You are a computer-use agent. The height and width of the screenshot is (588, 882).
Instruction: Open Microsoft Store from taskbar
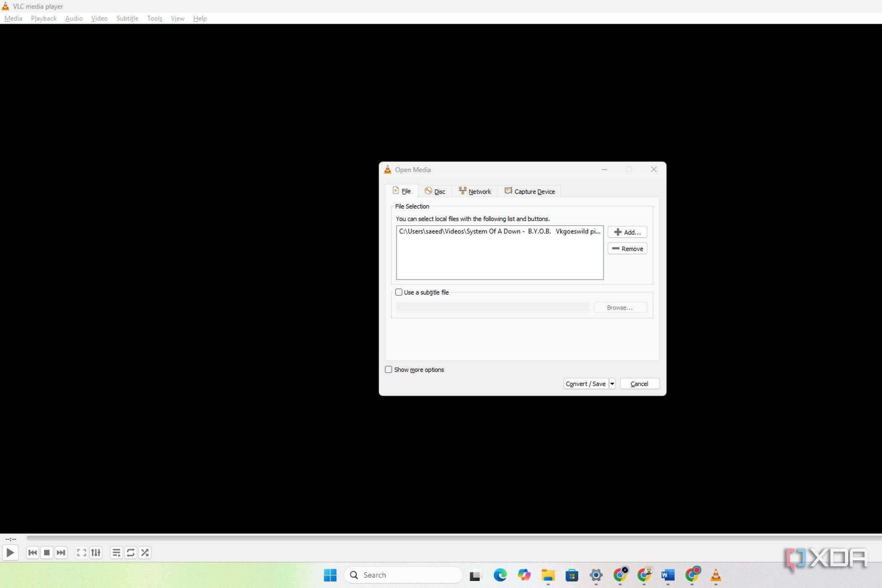572,575
